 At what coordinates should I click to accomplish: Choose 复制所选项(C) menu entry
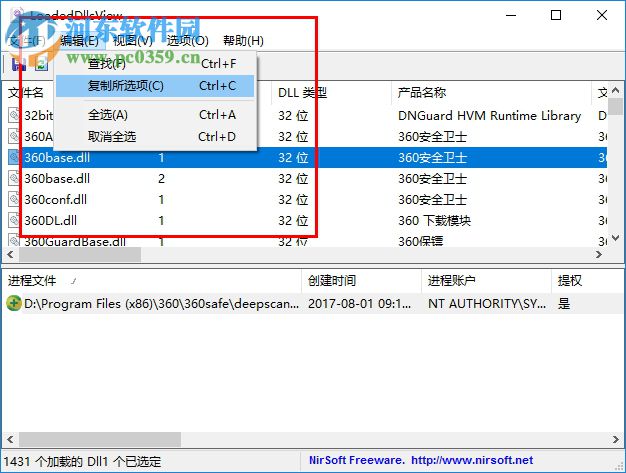(155, 86)
